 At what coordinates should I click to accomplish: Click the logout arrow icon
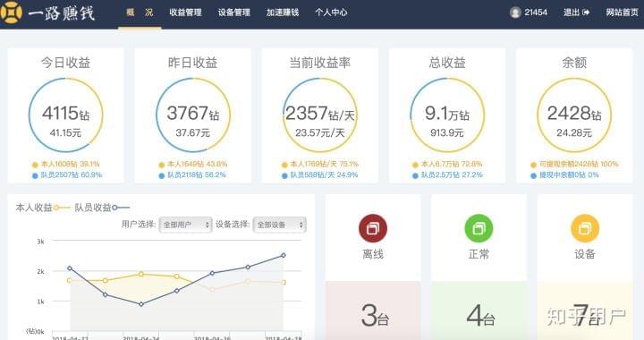[x=586, y=13]
